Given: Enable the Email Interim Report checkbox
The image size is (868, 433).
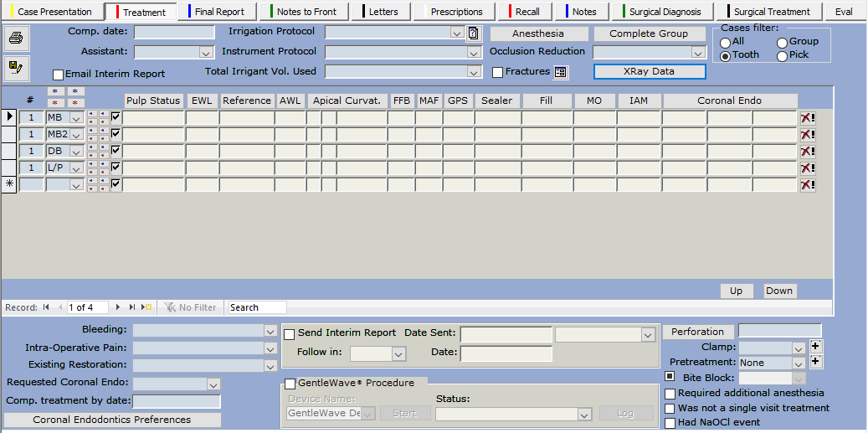Looking at the screenshot, I should [x=59, y=75].
